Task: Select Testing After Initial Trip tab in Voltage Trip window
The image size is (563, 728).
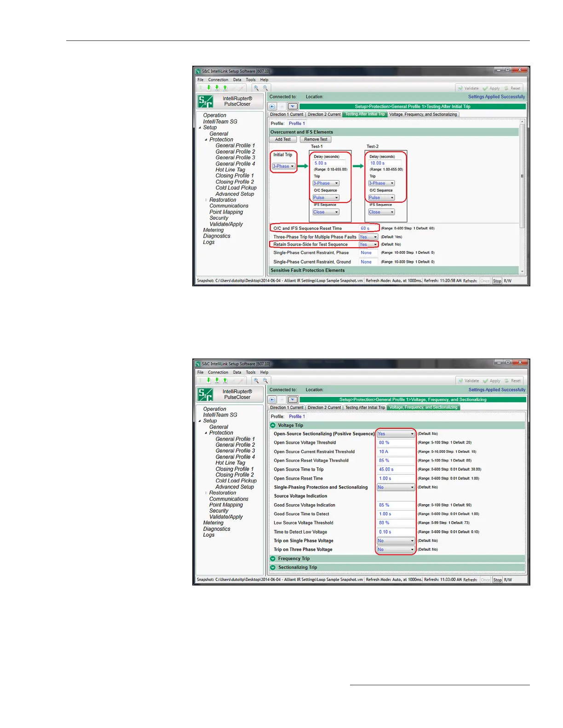Action: [x=365, y=407]
